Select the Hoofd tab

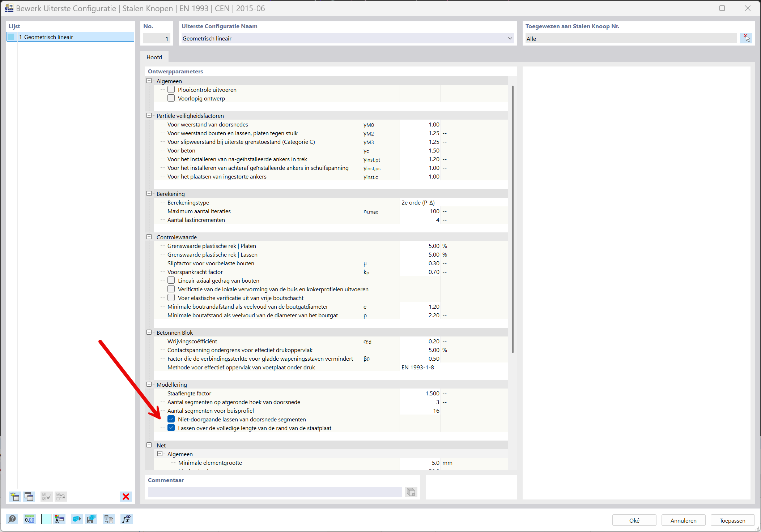pos(154,57)
